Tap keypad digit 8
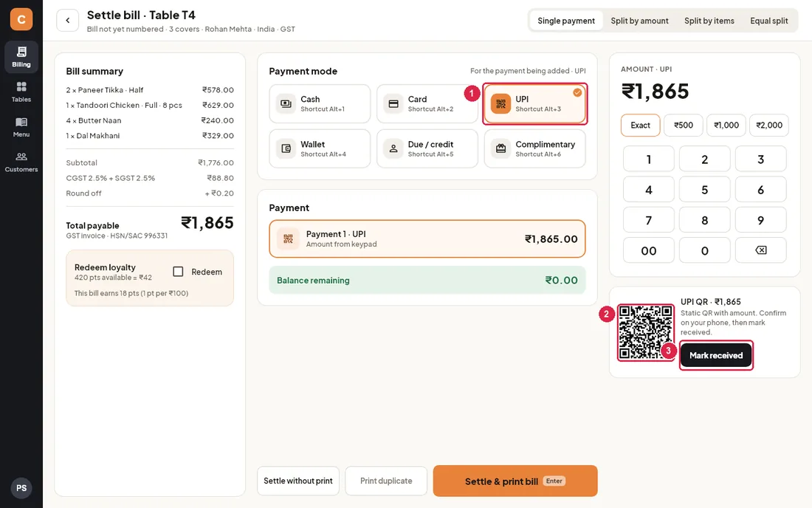The height and width of the screenshot is (508, 812). pos(704,220)
